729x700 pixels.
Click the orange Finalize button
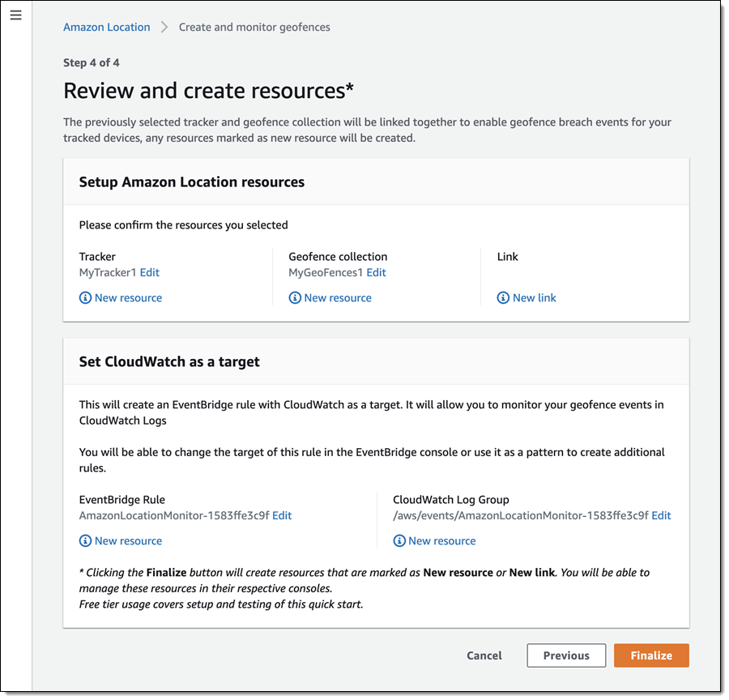tap(651, 655)
